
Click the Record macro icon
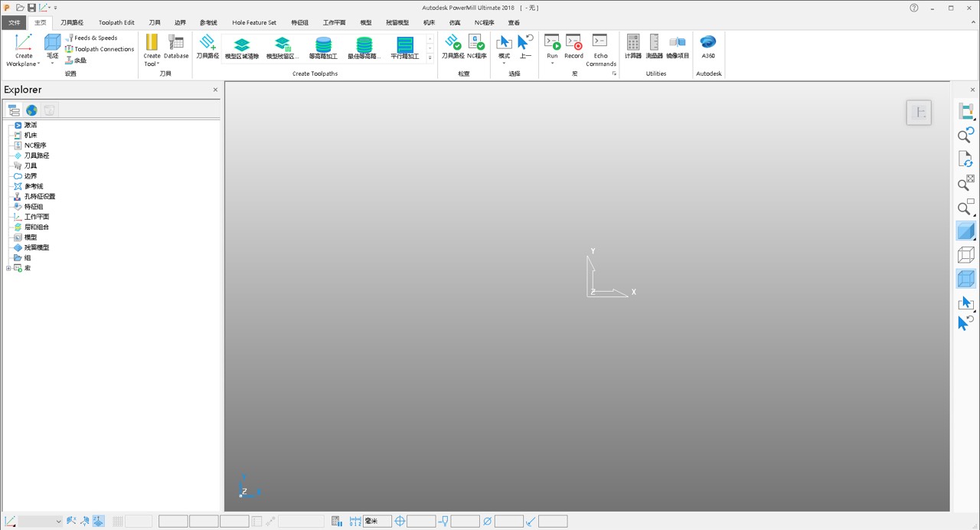point(573,42)
